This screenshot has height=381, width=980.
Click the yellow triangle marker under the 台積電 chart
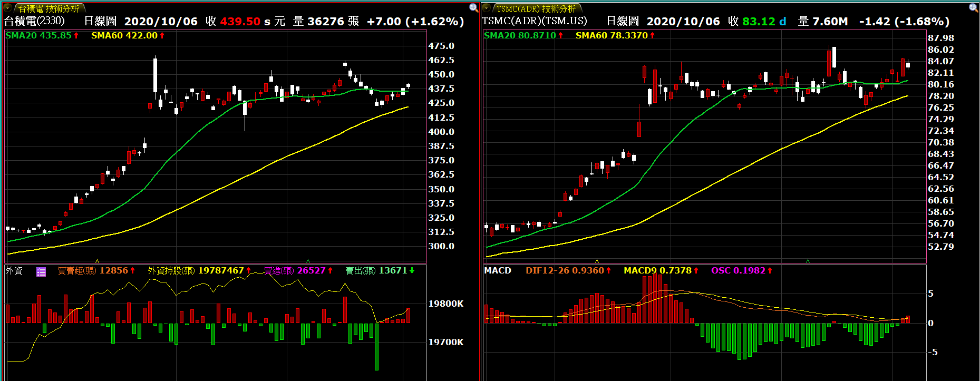[97, 261]
